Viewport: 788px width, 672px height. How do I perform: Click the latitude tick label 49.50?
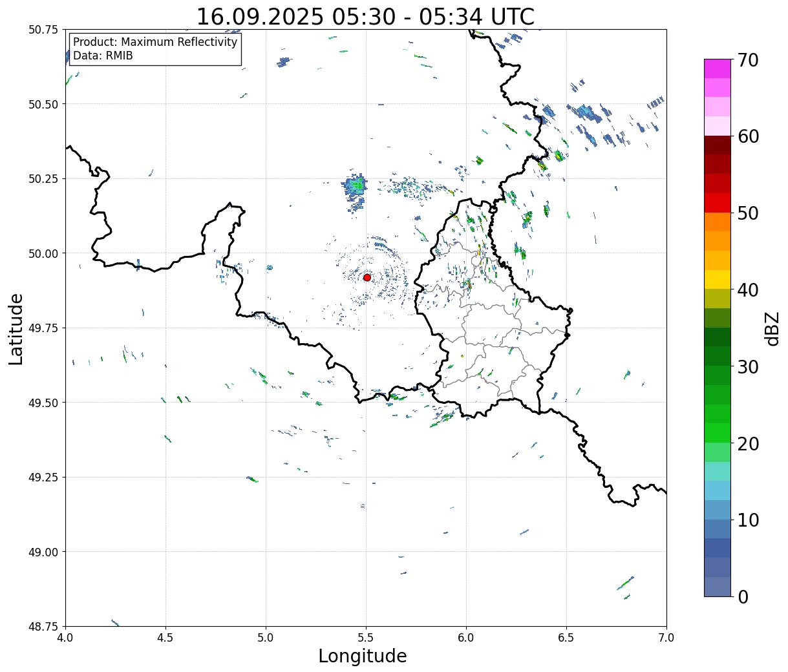[x=43, y=403]
